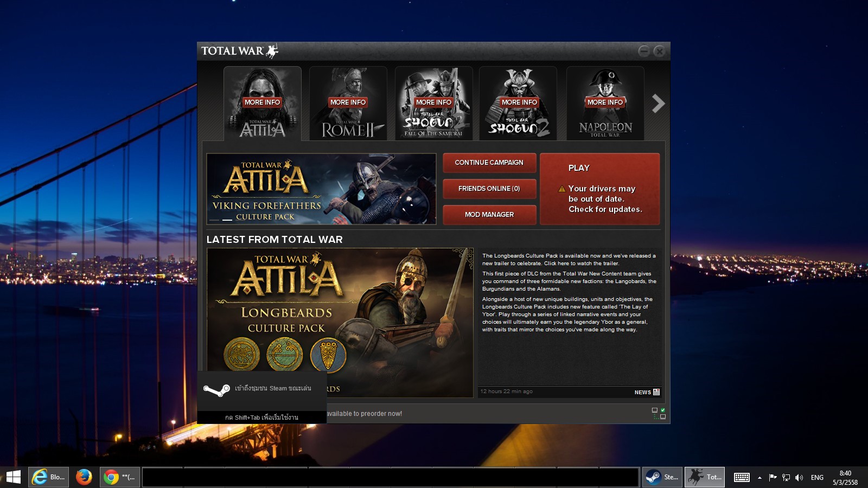Screen dimensions: 868x488
Task: Click the NEWS label link
Action: click(x=643, y=393)
